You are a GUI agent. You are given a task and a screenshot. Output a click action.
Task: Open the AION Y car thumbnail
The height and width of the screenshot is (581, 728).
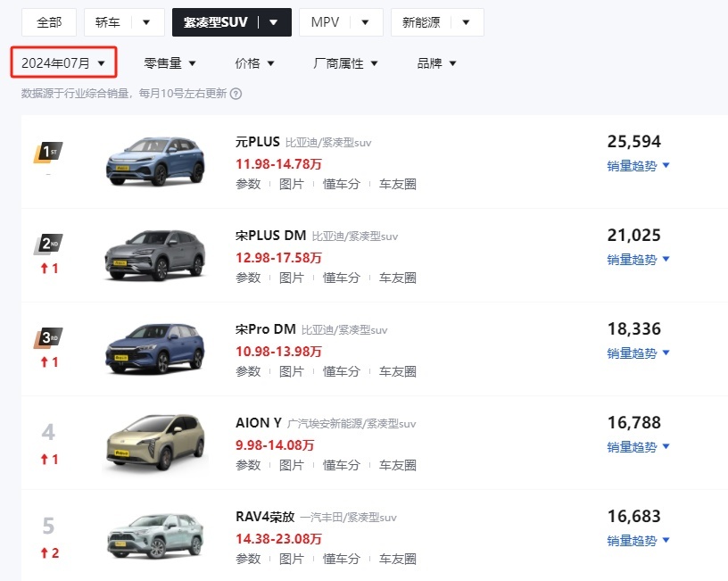[155, 443]
